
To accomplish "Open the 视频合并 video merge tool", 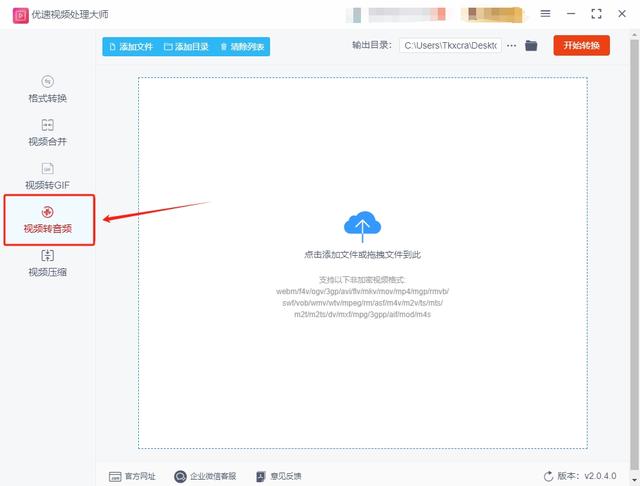I will point(48,133).
